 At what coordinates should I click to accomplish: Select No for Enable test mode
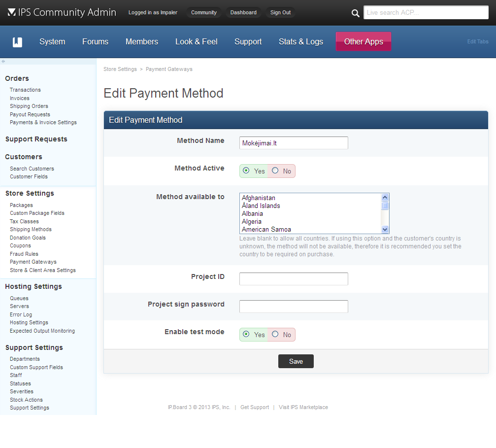(275, 334)
